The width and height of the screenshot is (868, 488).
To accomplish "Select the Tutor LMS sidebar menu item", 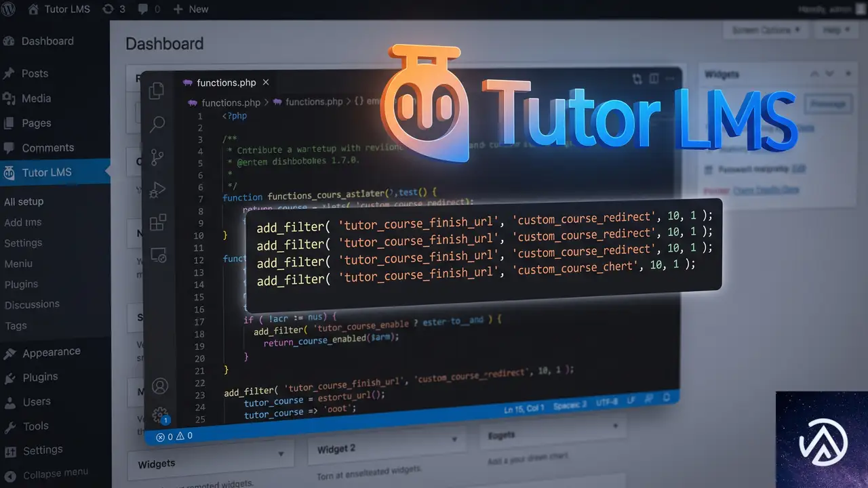I will (x=55, y=172).
